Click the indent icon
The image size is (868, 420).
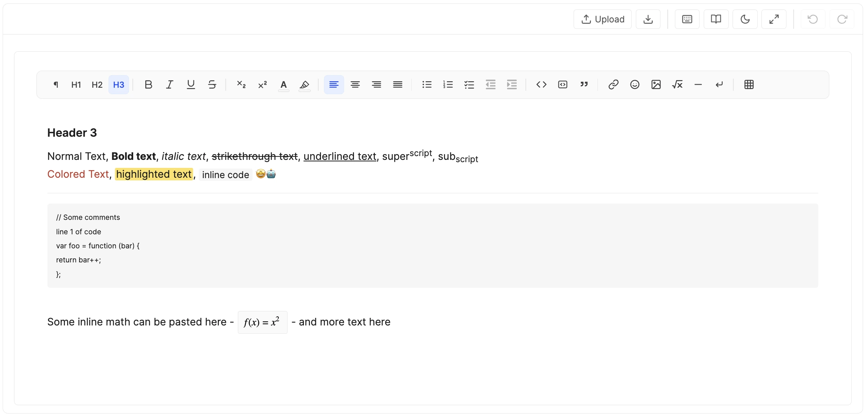click(512, 84)
